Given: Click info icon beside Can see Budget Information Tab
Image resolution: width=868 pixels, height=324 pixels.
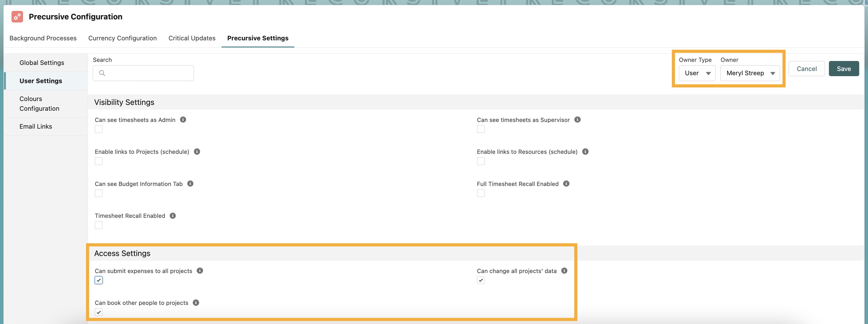Looking at the screenshot, I should 190,184.
